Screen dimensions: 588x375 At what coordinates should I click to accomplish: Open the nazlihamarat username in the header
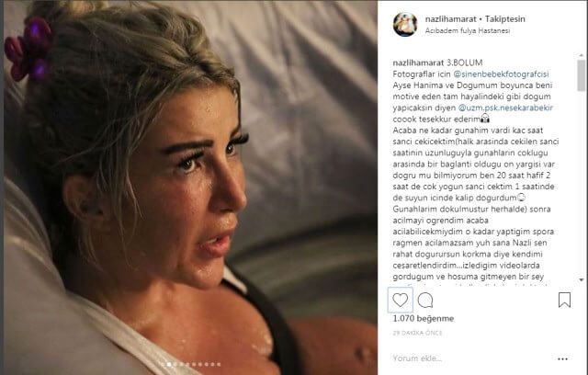pyautogui.click(x=451, y=18)
